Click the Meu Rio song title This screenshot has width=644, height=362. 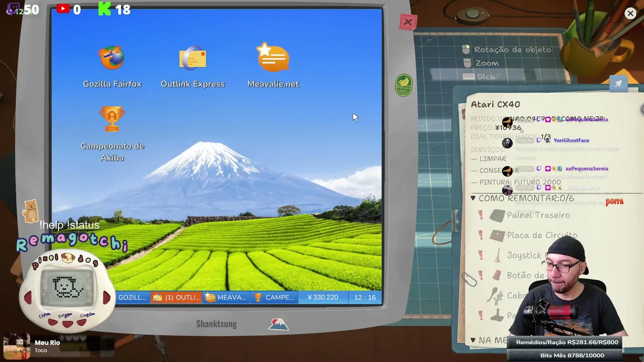tap(47, 342)
